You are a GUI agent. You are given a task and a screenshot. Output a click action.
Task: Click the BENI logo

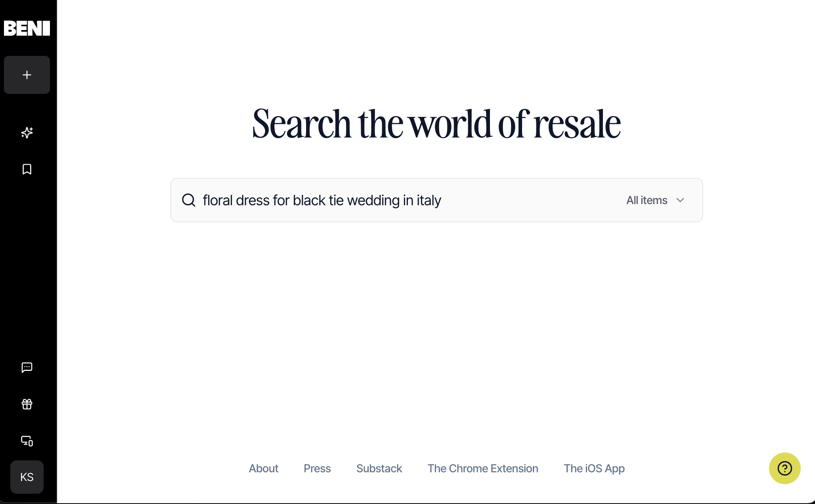coord(27,28)
